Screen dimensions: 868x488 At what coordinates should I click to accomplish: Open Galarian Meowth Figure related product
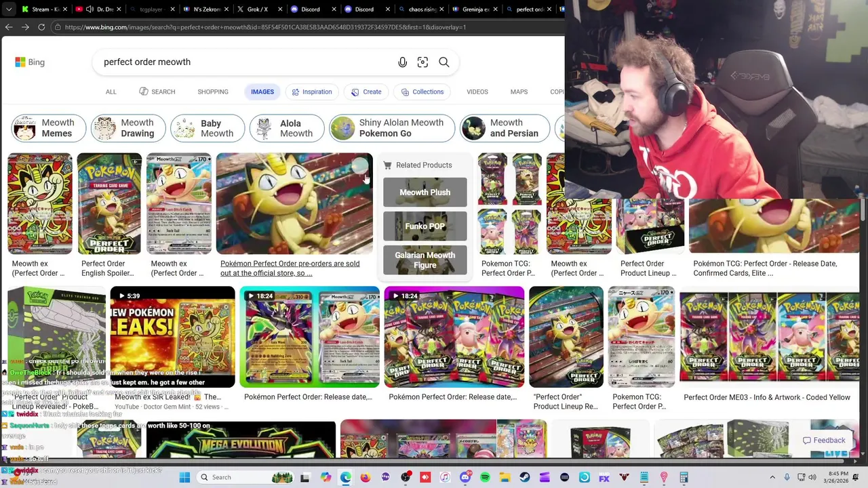[x=425, y=260]
